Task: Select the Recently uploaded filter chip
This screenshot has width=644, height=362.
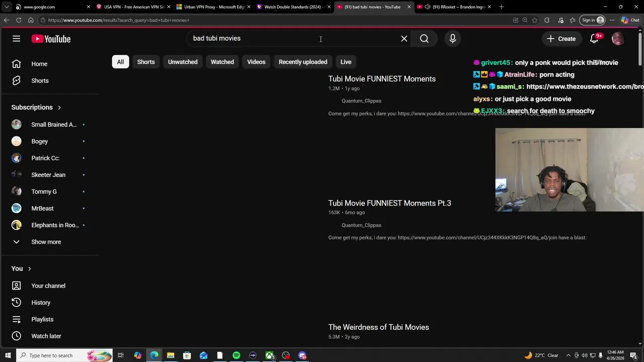Action: tap(303, 62)
